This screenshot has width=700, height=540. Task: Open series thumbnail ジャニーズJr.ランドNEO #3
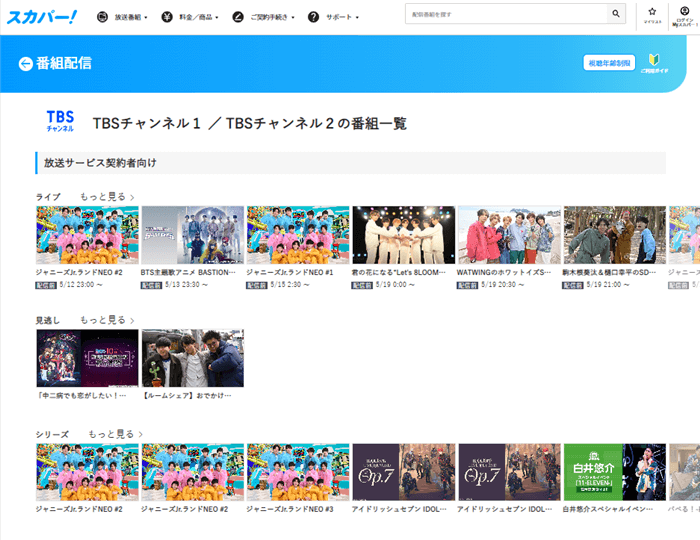pos(298,472)
